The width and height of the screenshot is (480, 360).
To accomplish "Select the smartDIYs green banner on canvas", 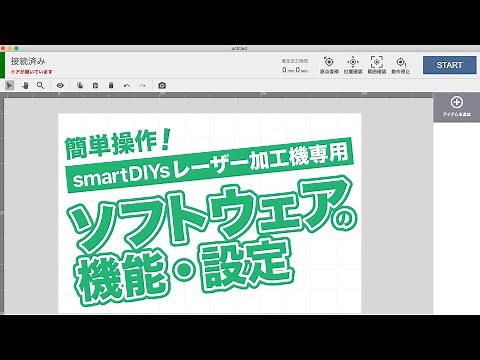I will pos(210,164).
